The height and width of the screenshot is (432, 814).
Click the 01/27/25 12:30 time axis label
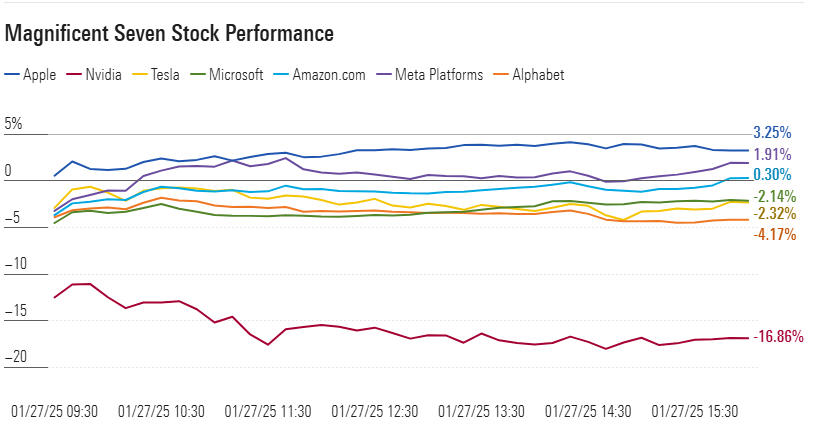pyautogui.click(x=375, y=411)
